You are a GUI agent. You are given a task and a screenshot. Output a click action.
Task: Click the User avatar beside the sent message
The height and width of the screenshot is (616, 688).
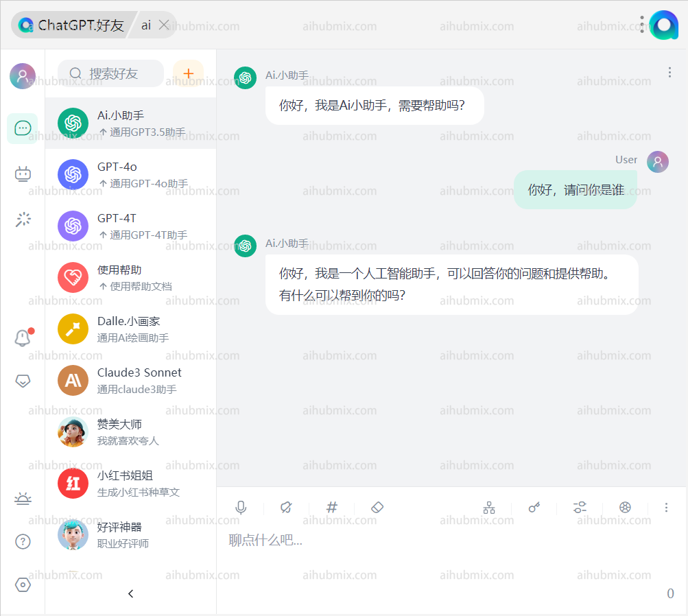657,162
